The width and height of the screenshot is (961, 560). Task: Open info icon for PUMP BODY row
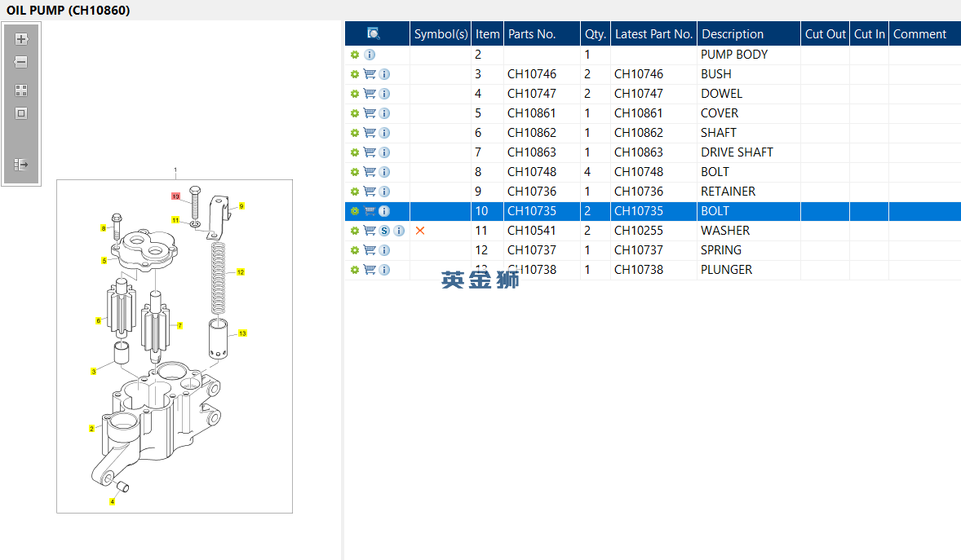click(370, 55)
